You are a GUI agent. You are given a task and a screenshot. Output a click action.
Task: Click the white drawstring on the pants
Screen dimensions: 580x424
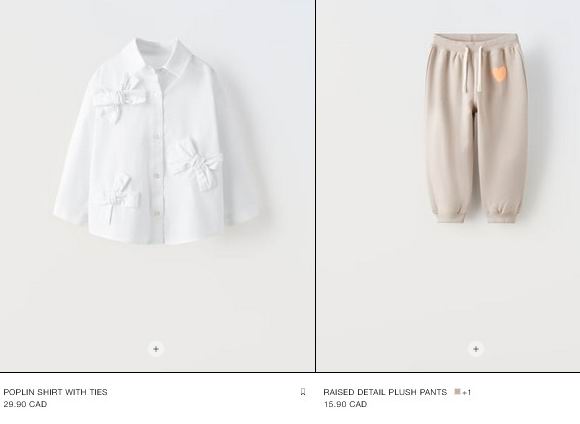pos(473,69)
